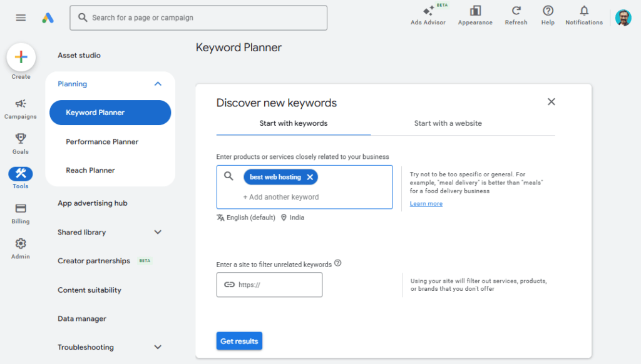Open Appearance settings
Screen dimensions: 641x364
click(475, 15)
